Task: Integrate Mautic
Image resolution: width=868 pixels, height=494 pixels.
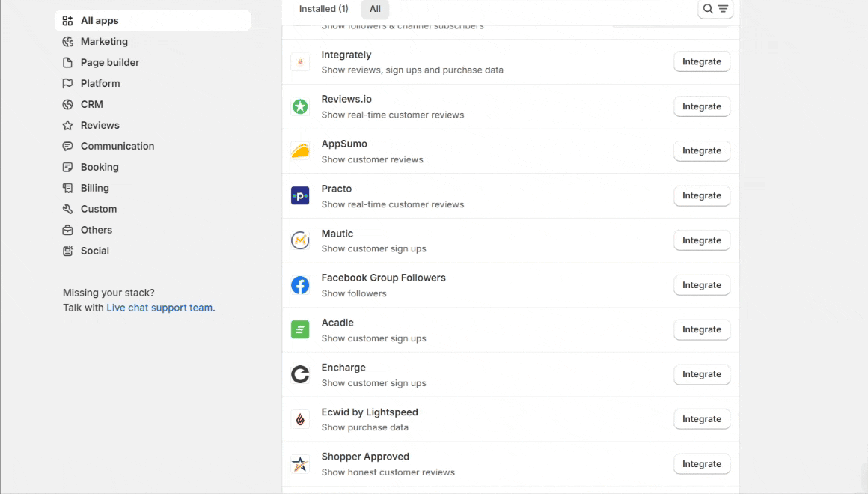Action: point(701,240)
